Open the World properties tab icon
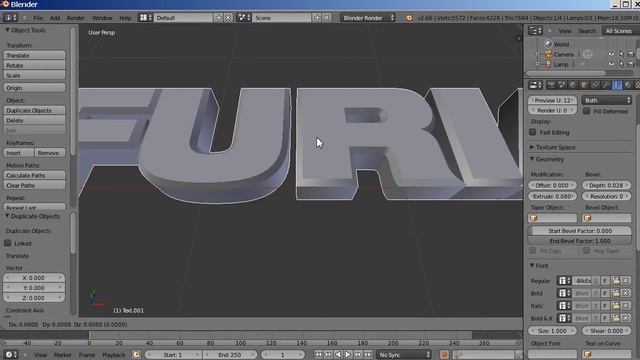640x360 pixels. click(x=573, y=85)
